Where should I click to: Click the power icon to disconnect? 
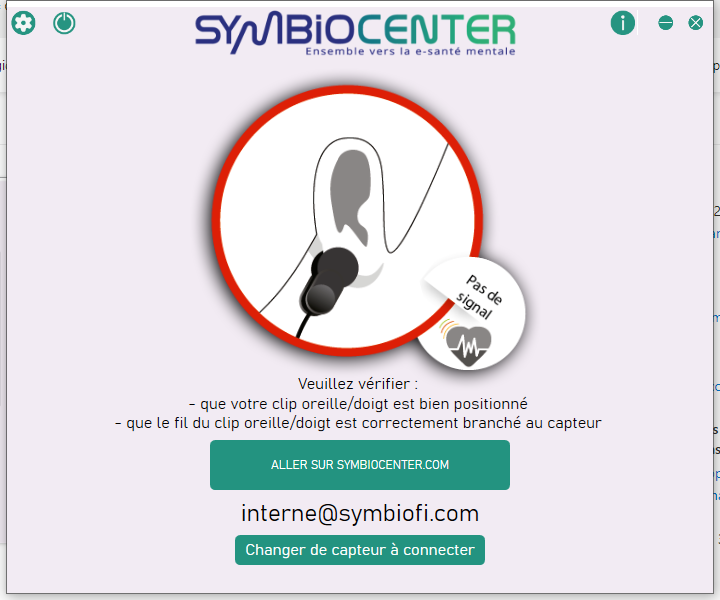click(64, 23)
